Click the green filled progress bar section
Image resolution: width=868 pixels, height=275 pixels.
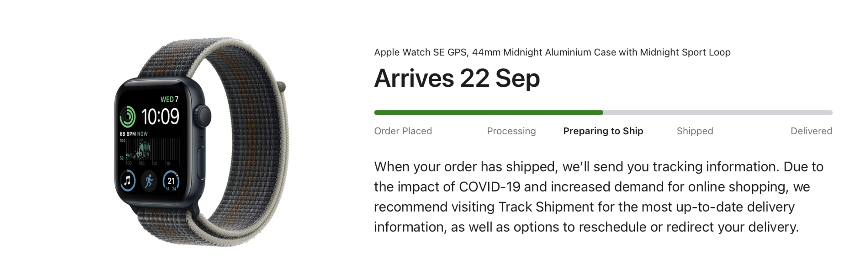pyautogui.click(x=488, y=113)
